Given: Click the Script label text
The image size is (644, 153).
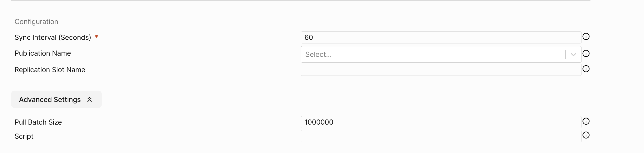Looking at the screenshot, I should (x=24, y=136).
